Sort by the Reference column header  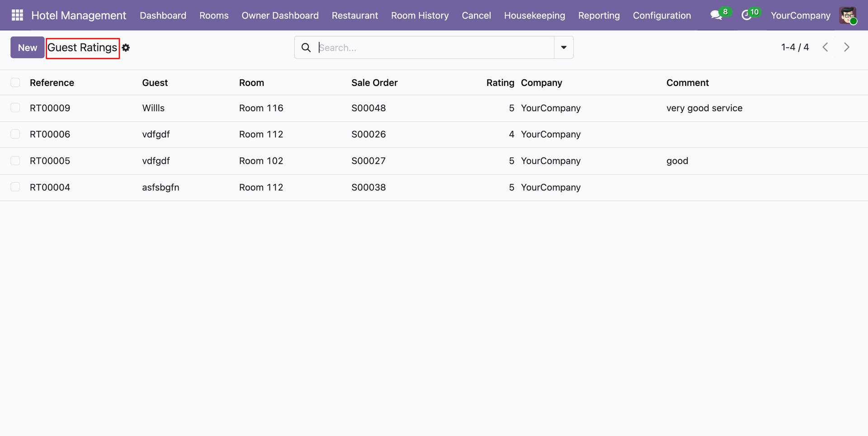click(x=52, y=83)
